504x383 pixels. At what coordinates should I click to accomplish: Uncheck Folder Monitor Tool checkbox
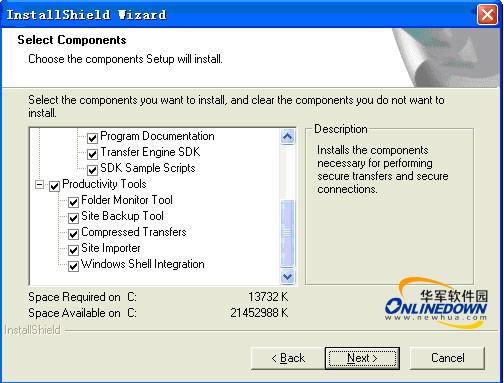[x=73, y=202]
